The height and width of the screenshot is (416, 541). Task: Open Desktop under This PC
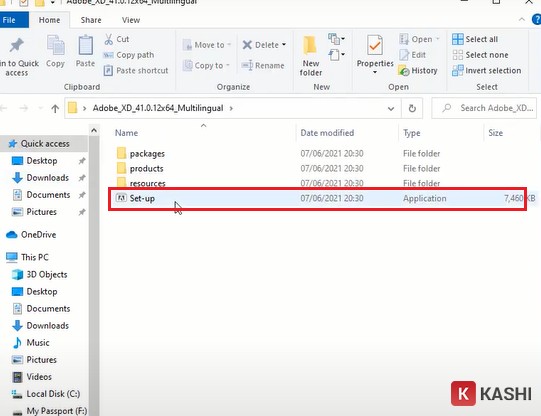pyautogui.click(x=42, y=291)
